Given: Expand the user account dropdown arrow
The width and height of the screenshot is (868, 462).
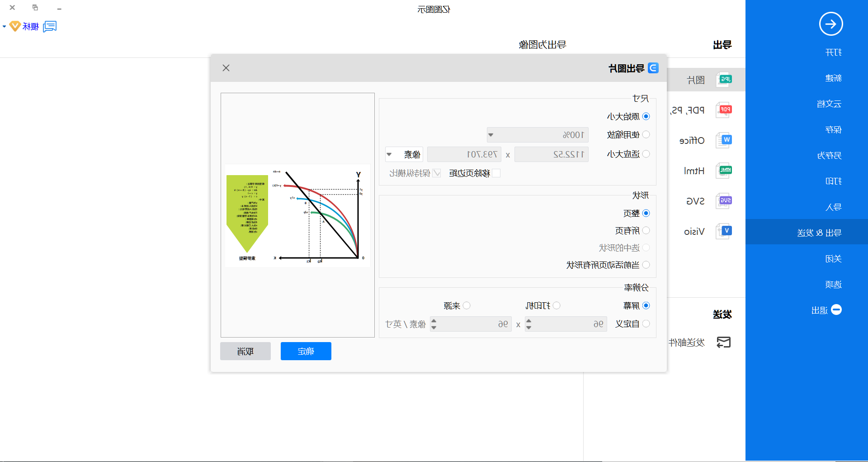Looking at the screenshot, I should coord(4,27).
